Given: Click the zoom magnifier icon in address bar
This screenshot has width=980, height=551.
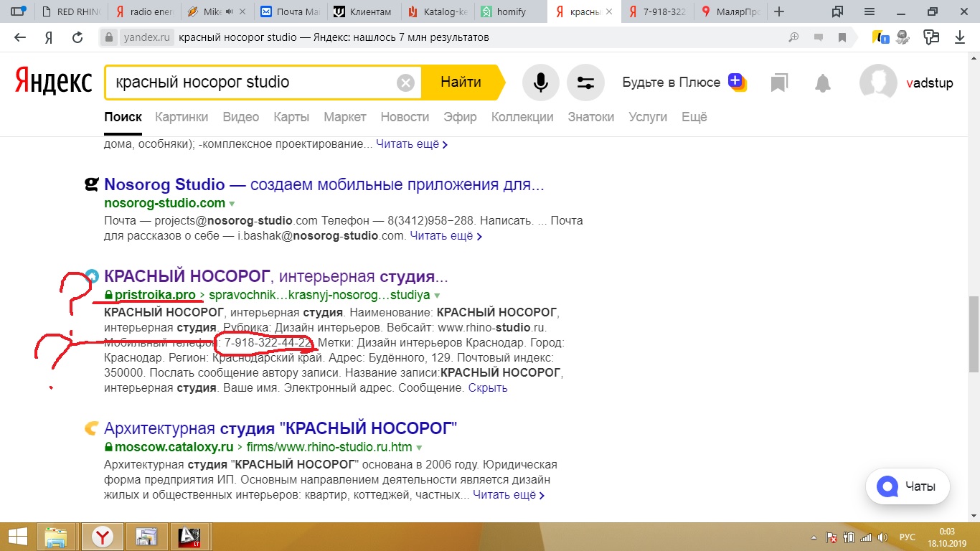Looking at the screenshot, I should 794,37.
